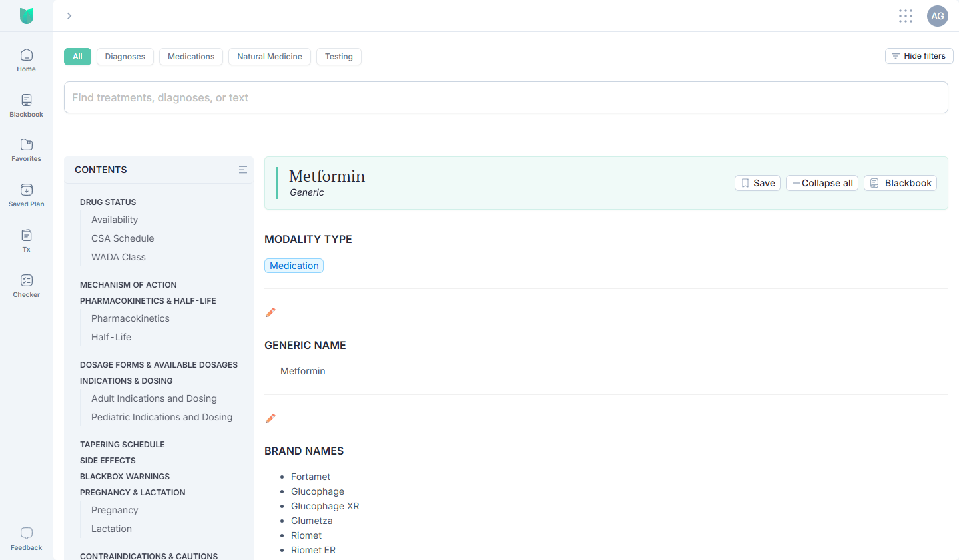Open Saved Plan in sidebar
Image resolution: width=959 pixels, height=560 pixels.
click(x=27, y=196)
